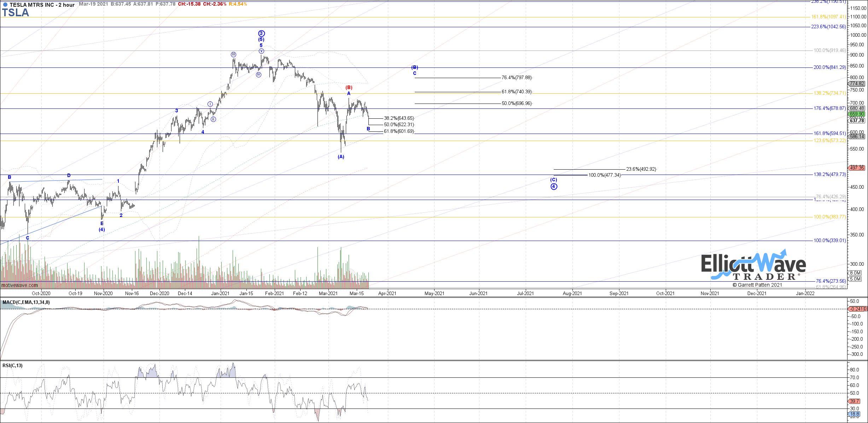Select the 161.8%(594.51) Fibonacci label
This screenshot has width=868, height=423.
(x=829, y=133)
